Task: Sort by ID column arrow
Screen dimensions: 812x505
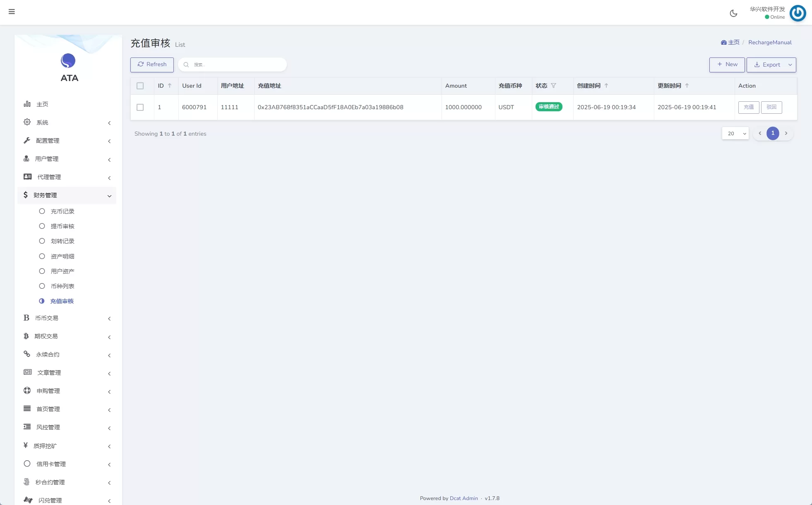Action: (x=170, y=86)
